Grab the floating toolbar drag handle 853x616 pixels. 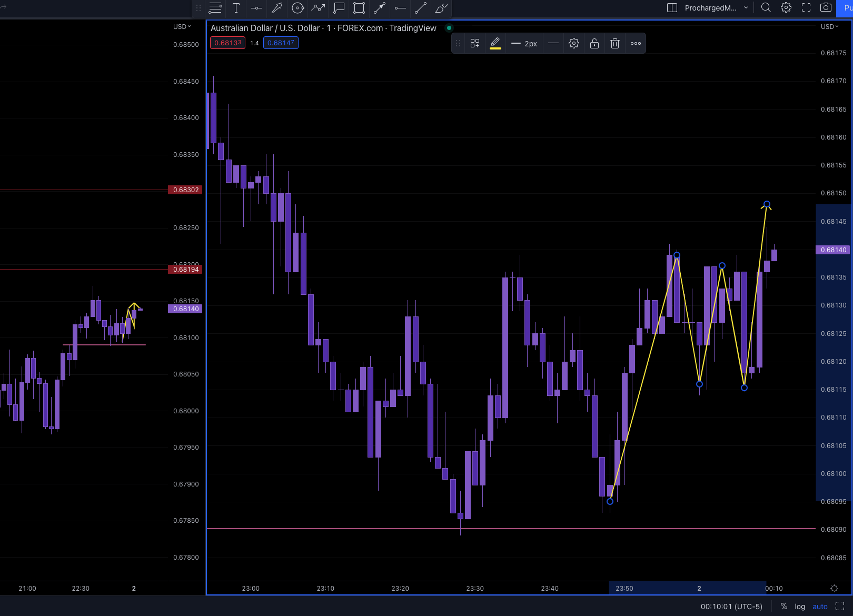click(x=458, y=44)
